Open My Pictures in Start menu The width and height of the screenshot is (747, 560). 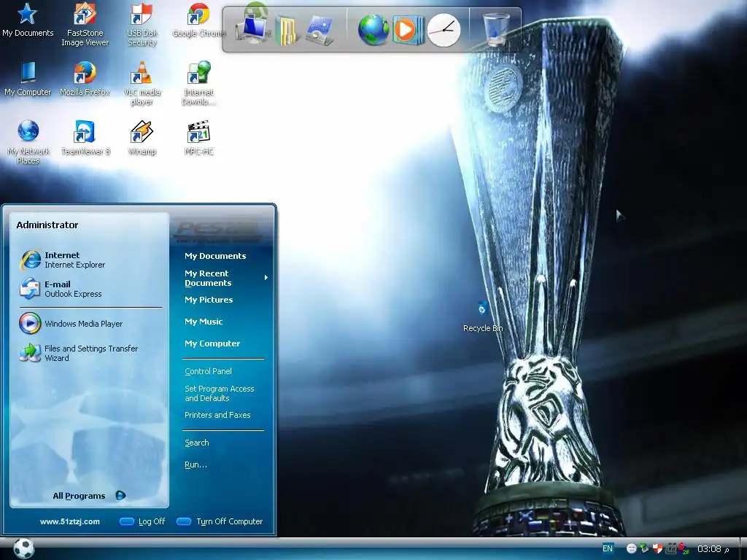tap(209, 300)
